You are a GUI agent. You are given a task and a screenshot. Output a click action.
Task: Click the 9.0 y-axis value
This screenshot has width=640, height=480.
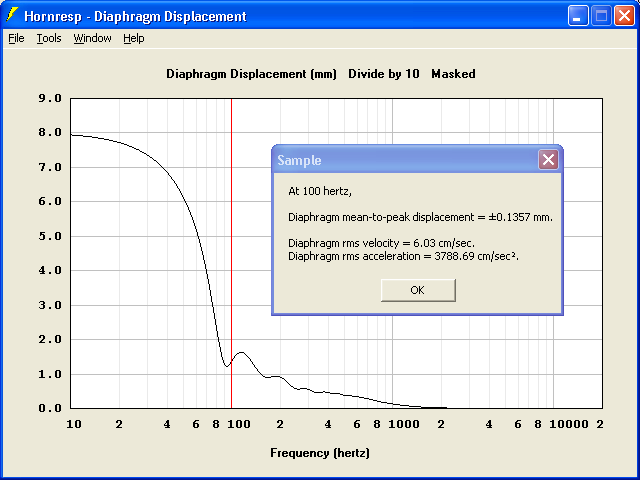(50, 98)
